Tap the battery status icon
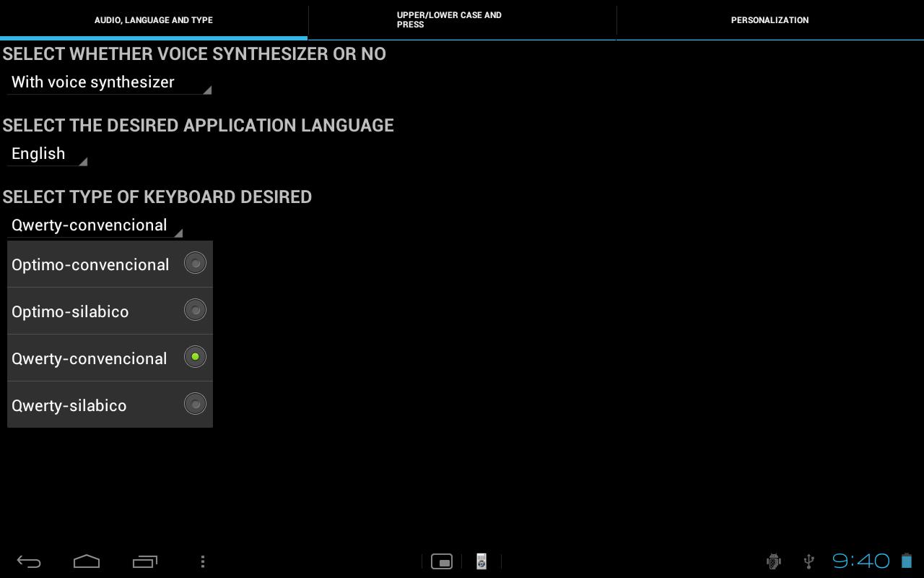Viewport: 924px width, 578px height. pos(907,561)
